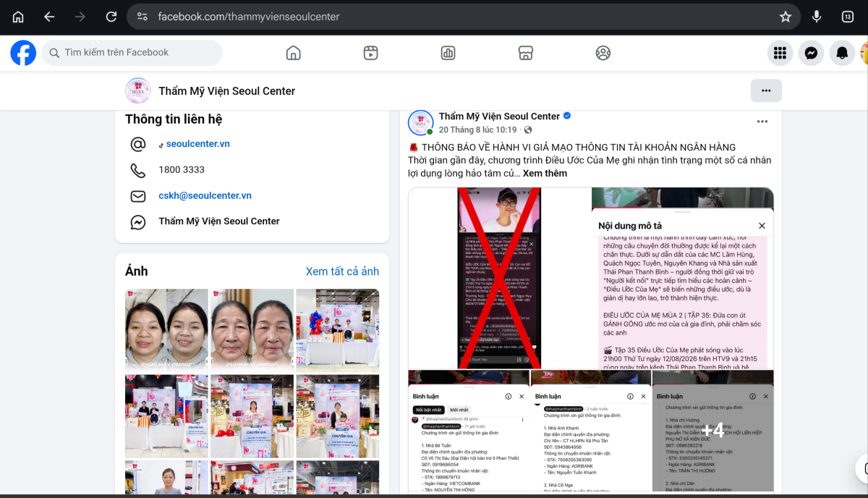868x498 pixels.
Task: Open site info icon in address bar
Action: point(142,17)
